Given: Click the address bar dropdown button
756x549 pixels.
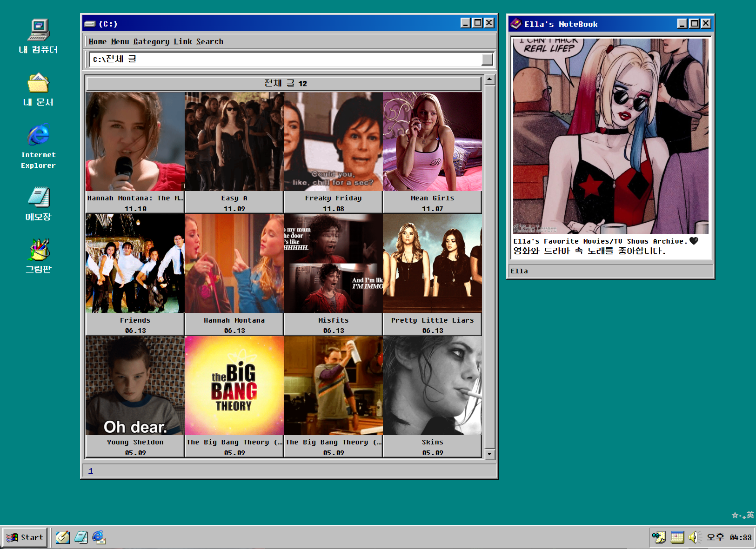Looking at the screenshot, I should 488,59.
